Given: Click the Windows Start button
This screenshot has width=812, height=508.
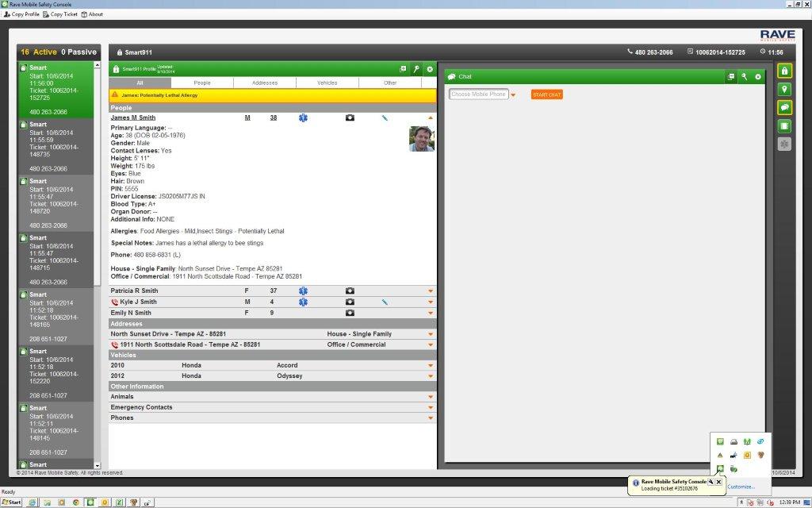Looking at the screenshot, I should 11,502.
